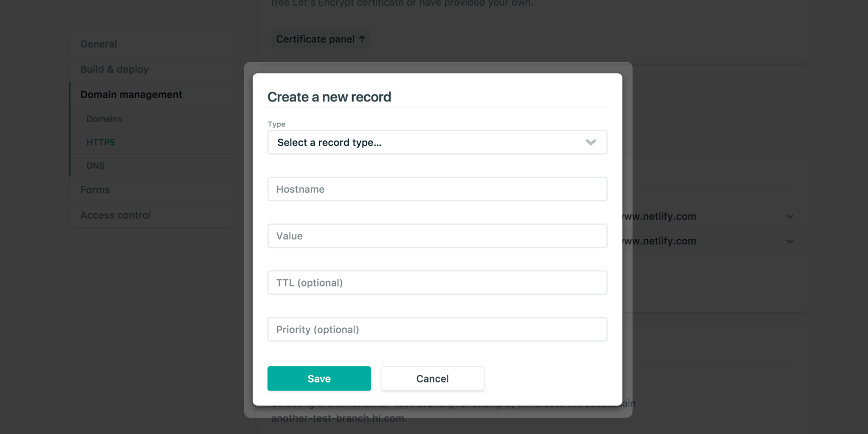Select the HTTPS sub-item
This screenshot has width=868, height=434.
(x=101, y=142)
